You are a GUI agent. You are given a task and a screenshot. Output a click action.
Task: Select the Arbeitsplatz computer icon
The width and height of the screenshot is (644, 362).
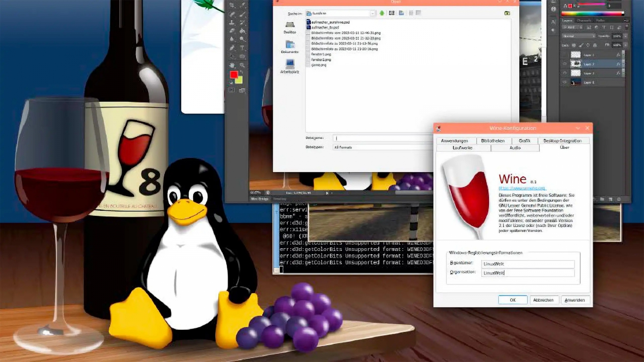[x=290, y=66]
